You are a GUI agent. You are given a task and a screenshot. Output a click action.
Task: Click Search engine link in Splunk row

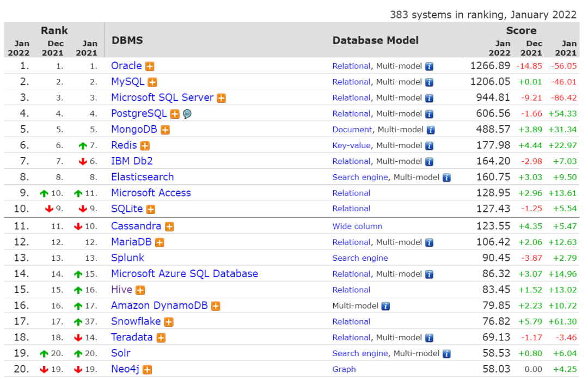click(360, 258)
